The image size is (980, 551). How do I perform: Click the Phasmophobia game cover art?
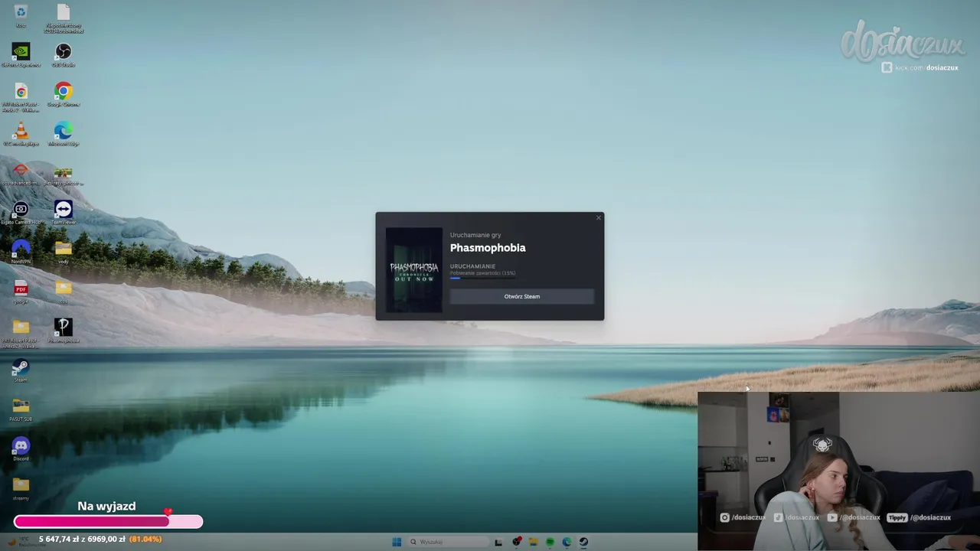coord(414,269)
